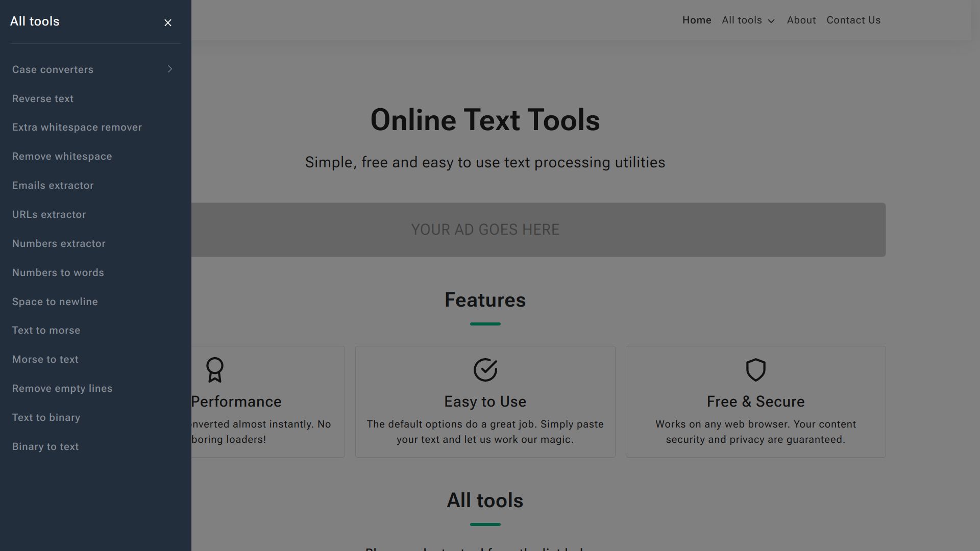The image size is (980, 551).
Task: Open the About page link
Action: point(801,20)
